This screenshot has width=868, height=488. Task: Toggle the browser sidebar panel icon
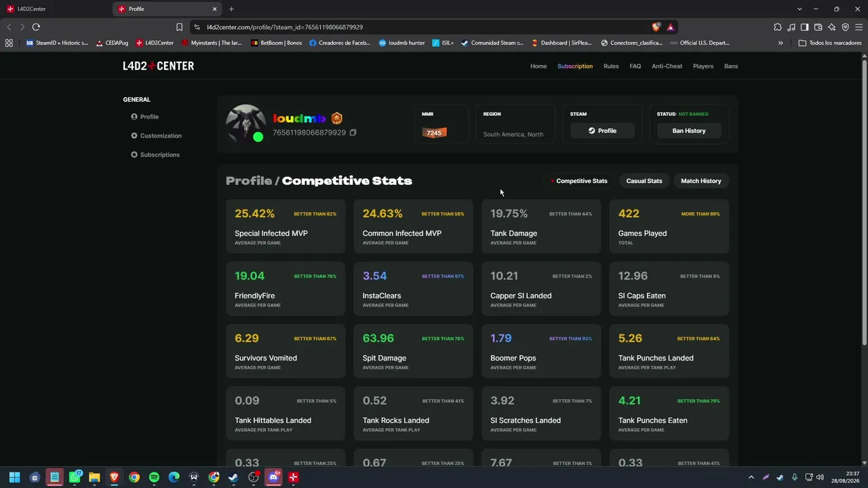[805, 27]
